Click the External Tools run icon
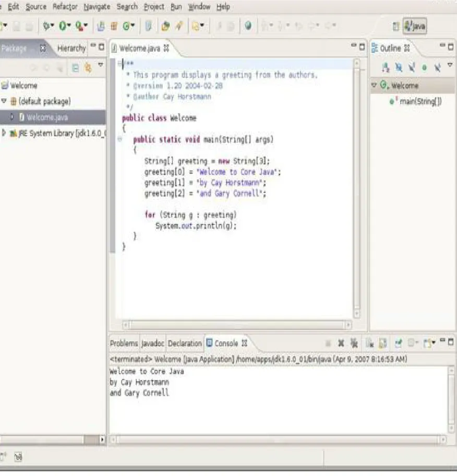 click(x=79, y=26)
